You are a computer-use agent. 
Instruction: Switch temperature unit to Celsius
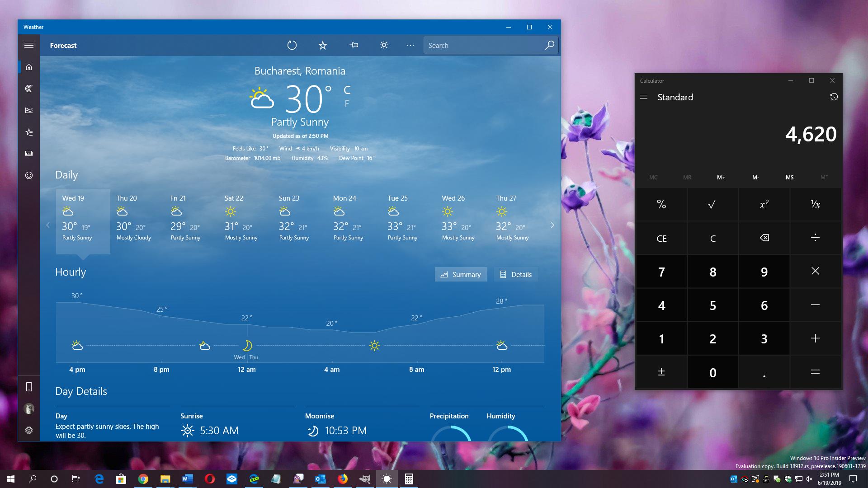347,90
